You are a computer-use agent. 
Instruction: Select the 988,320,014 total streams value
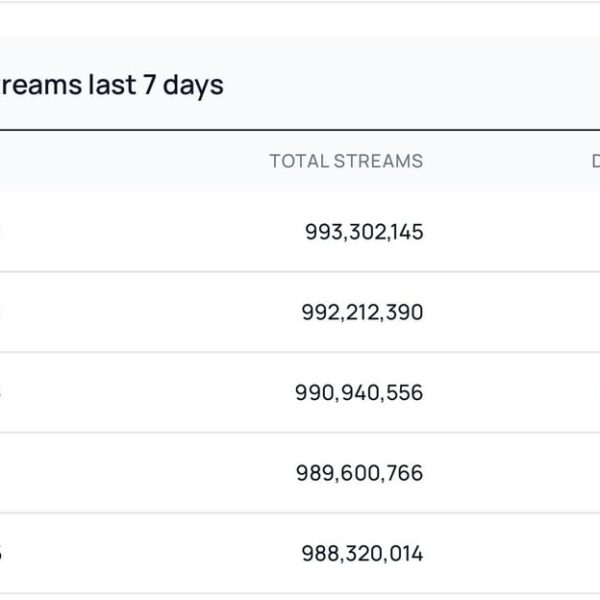tap(362, 553)
